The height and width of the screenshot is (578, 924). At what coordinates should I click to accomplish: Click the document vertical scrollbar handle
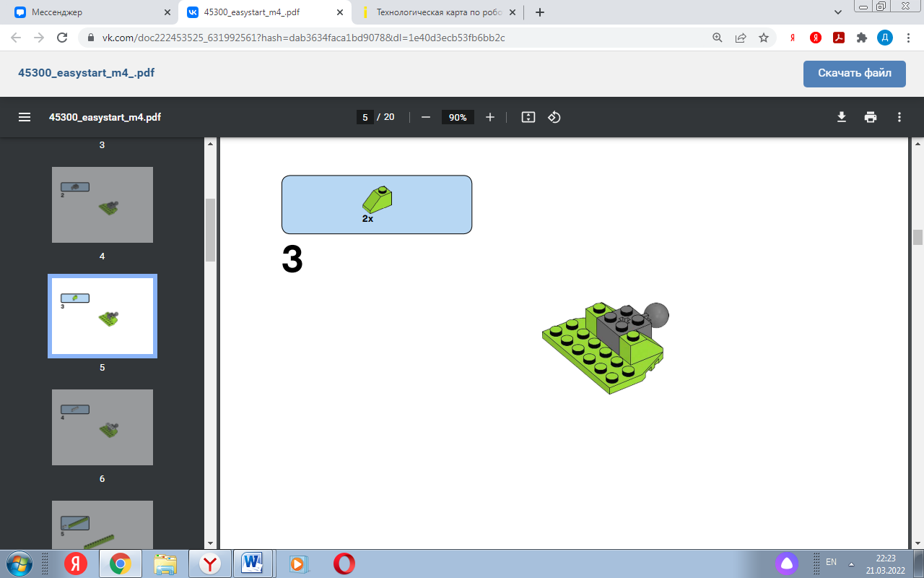tap(918, 237)
